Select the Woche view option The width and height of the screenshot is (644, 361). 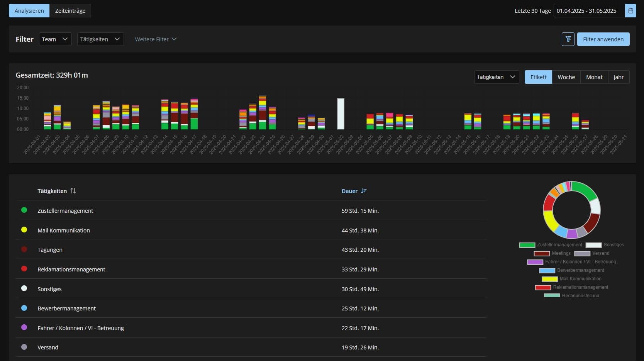(566, 77)
